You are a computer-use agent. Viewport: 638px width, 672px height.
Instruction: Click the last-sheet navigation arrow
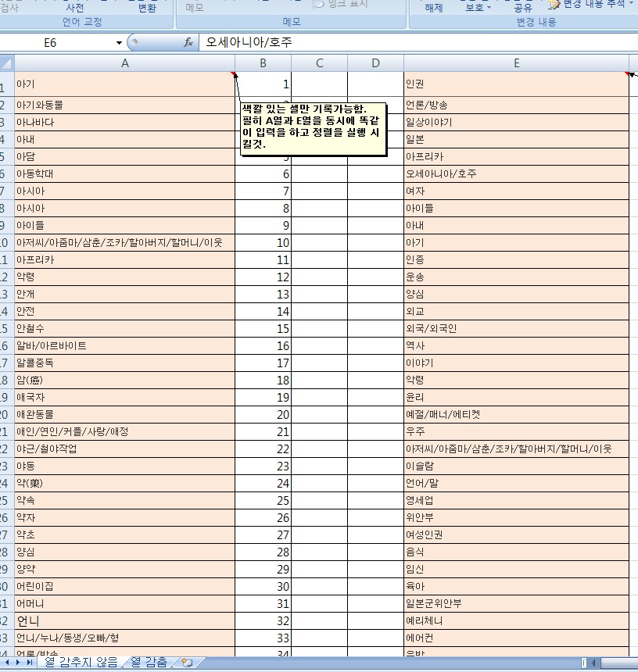pyautogui.click(x=30, y=663)
